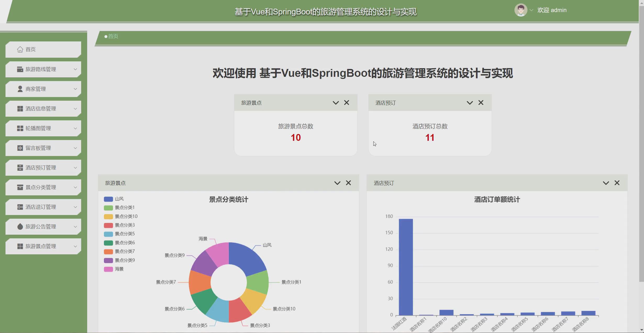
Task: Toggle 景点分类3 legend entry
Action: (119, 225)
